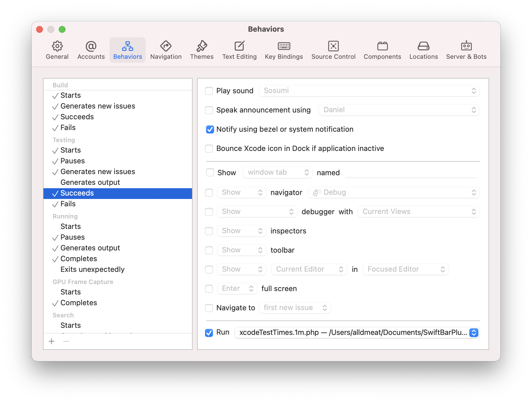Open the first new issue dropdown

(295, 308)
